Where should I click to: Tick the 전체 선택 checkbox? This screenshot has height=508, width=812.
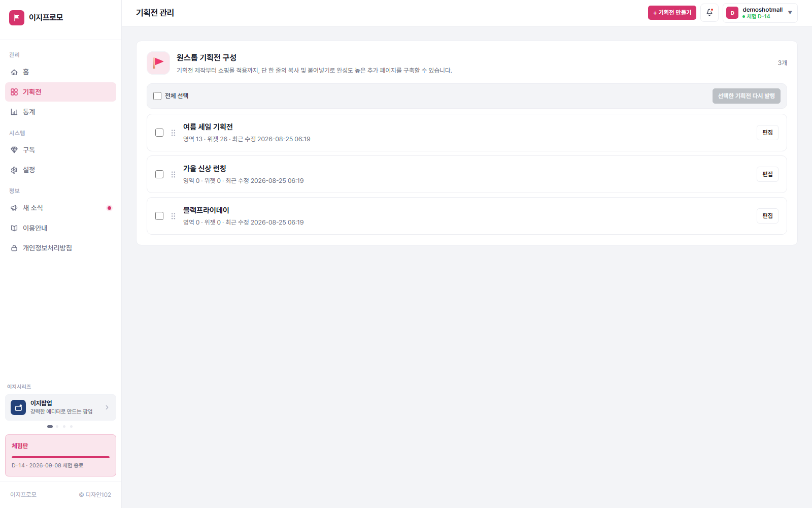coord(157,96)
